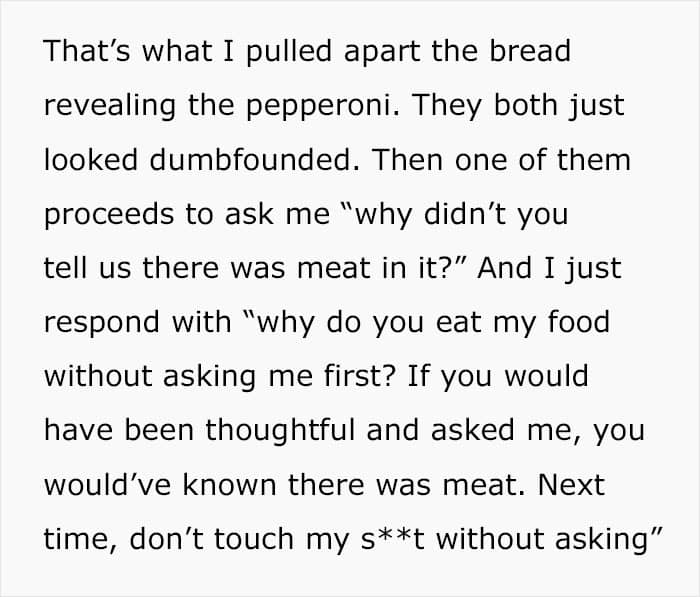Click the opening word "That's"
The height and width of the screenshot is (597, 700).
(x=87, y=52)
